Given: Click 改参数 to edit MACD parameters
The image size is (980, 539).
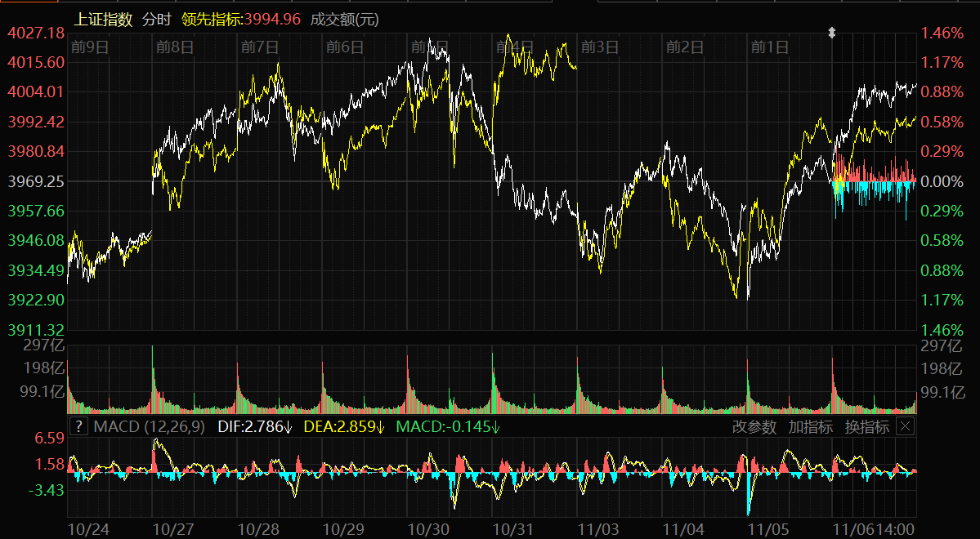Looking at the screenshot, I should tap(754, 426).
